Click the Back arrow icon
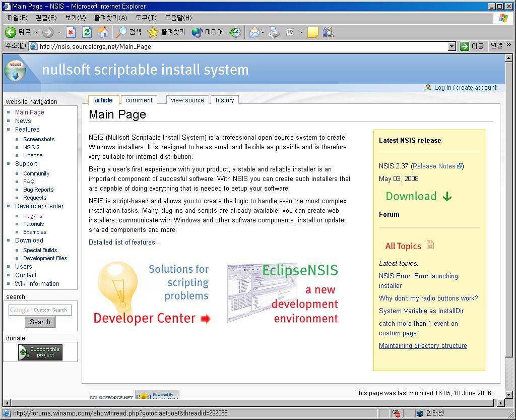Screen dimensions: 516x420 [11, 32]
